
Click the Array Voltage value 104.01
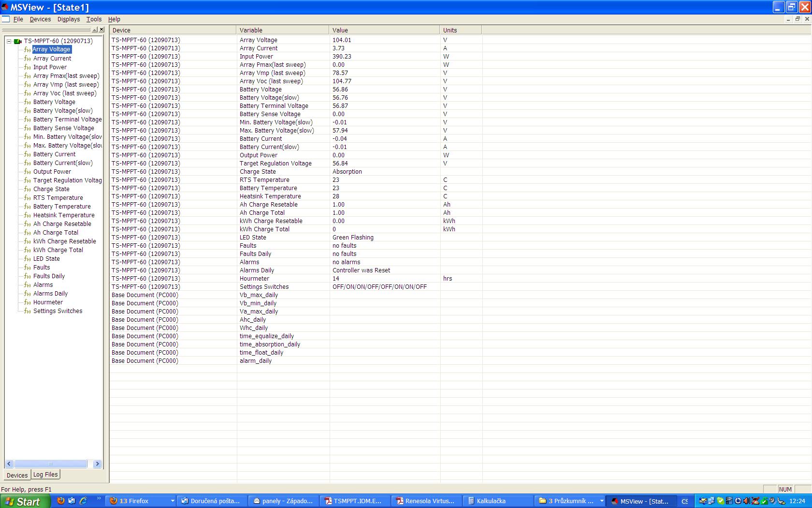pyautogui.click(x=342, y=40)
